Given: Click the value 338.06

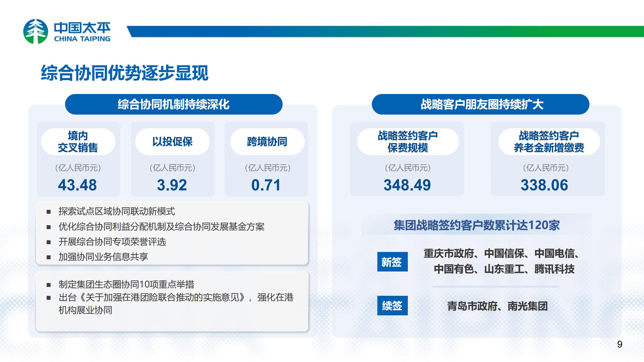Looking at the screenshot, I should coord(544,185).
